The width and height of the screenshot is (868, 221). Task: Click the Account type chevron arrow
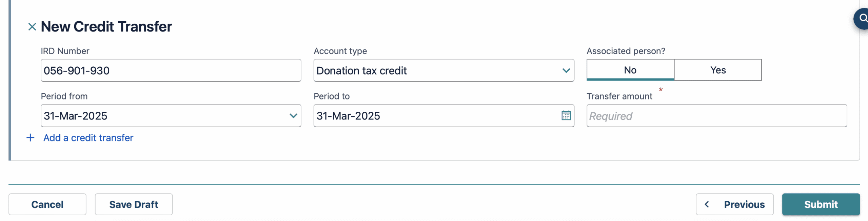(566, 70)
